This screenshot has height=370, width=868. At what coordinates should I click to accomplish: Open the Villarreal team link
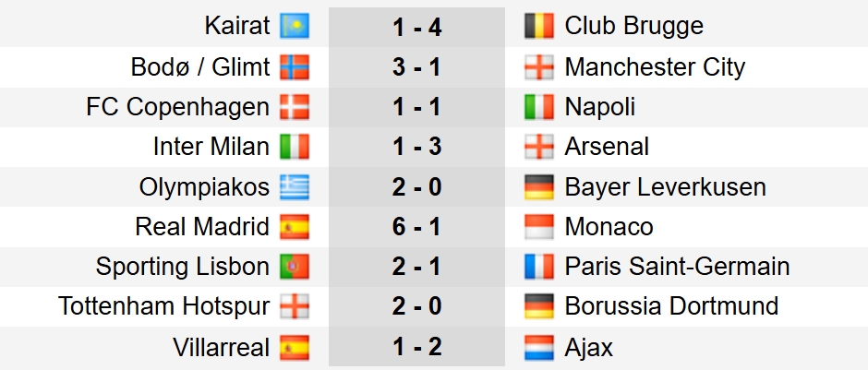[221, 348]
